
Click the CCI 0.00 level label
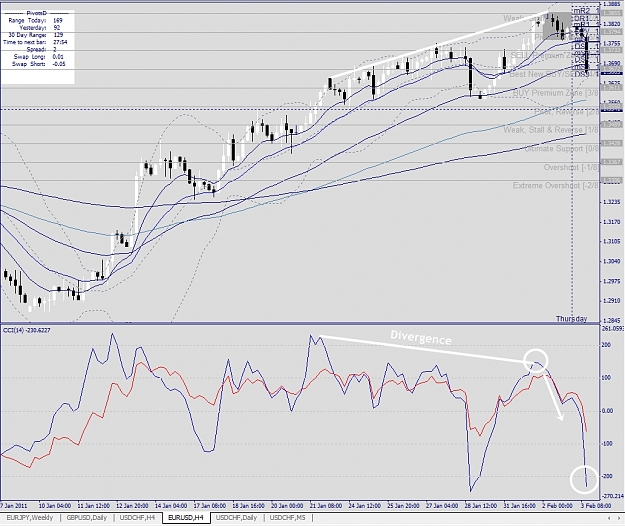click(608, 411)
